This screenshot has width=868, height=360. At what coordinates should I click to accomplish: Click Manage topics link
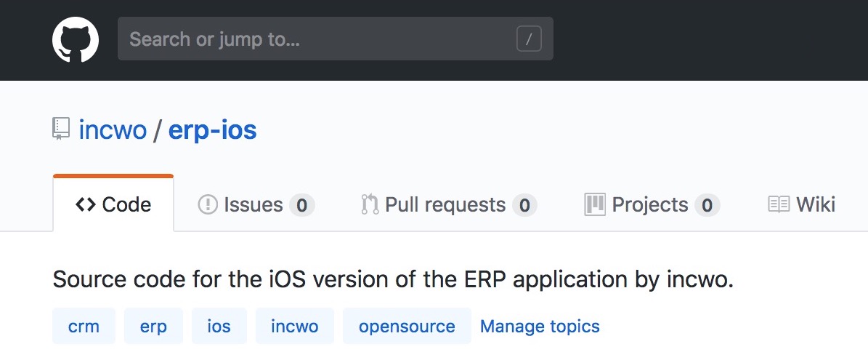click(x=540, y=327)
